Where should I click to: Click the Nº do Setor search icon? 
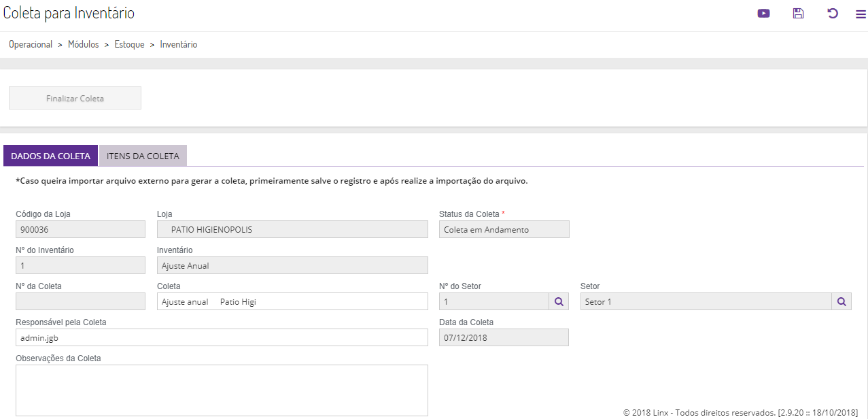(x=559, y=301)
